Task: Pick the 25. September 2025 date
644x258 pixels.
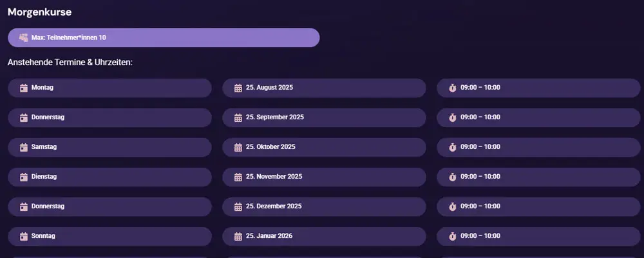Action: [x=324, y=117]
